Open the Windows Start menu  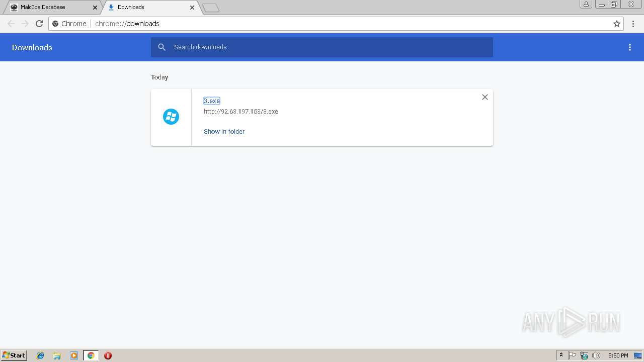coord(14,355)
